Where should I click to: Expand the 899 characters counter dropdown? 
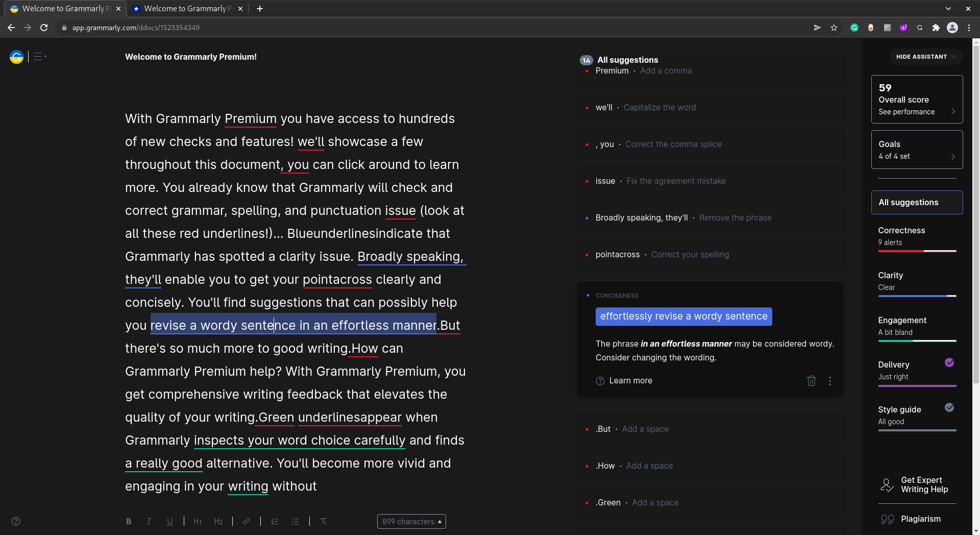(x=411, y=521)
